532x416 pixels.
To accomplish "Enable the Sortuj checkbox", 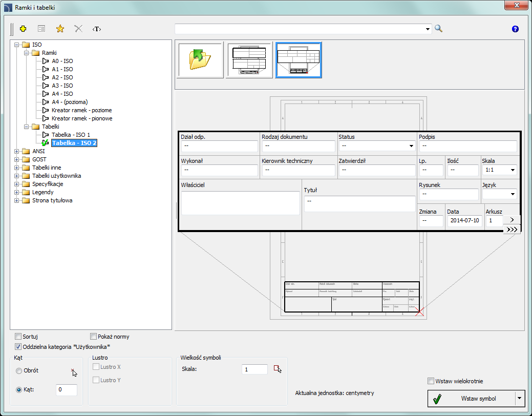I will (x=18, y=337).
